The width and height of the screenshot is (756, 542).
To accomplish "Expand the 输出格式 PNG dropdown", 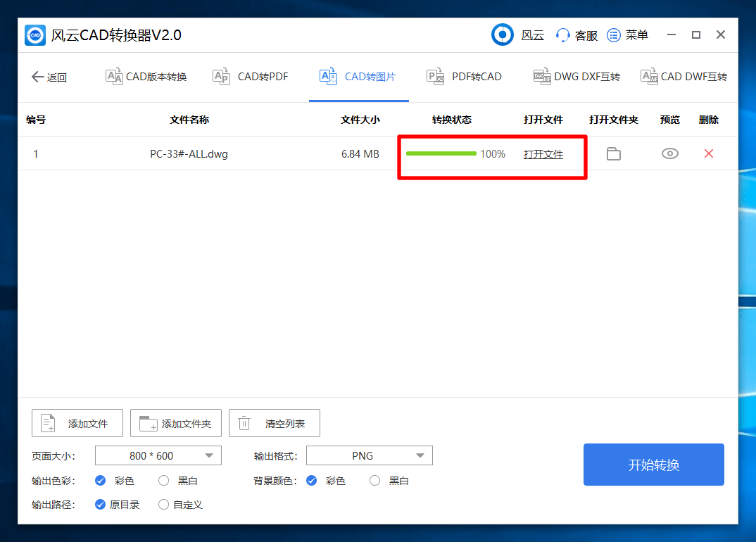I will [x=370, y=455].
